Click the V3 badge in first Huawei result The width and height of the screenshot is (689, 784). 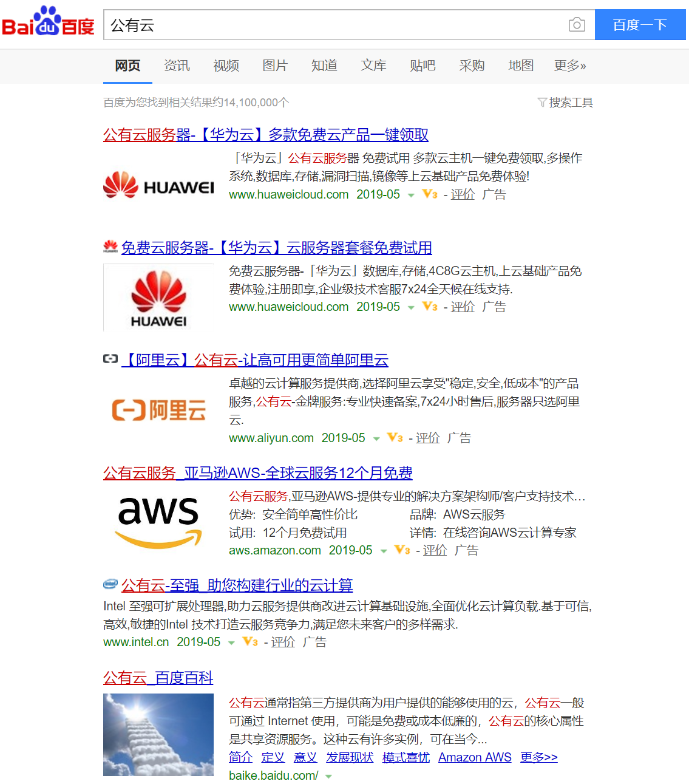click(430, 194)
